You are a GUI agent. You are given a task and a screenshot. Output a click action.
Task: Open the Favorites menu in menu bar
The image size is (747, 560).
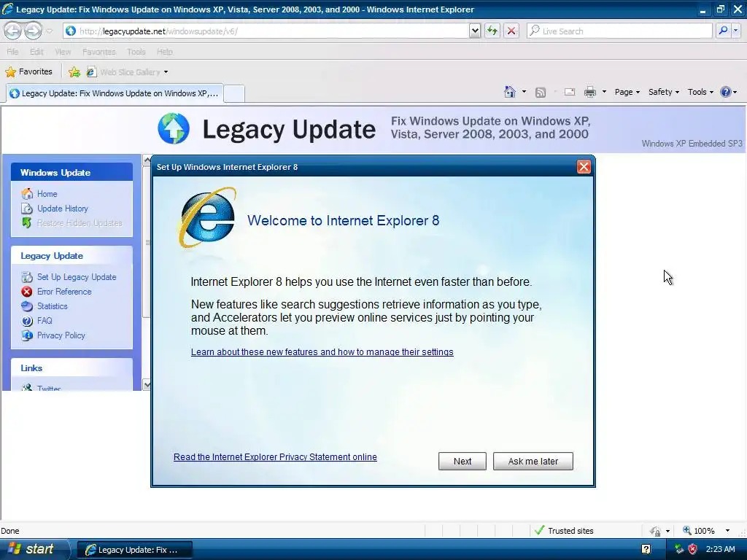[x=98, y=52]
